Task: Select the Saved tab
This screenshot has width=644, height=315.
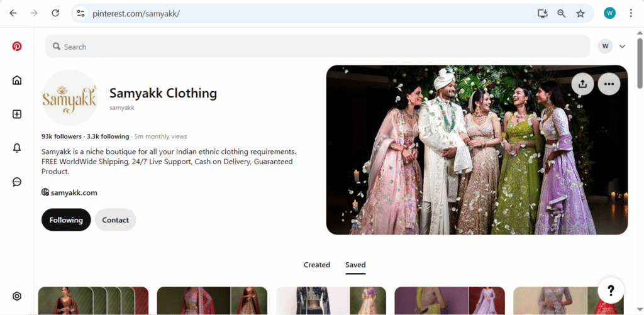Action: tap(355, 265)
